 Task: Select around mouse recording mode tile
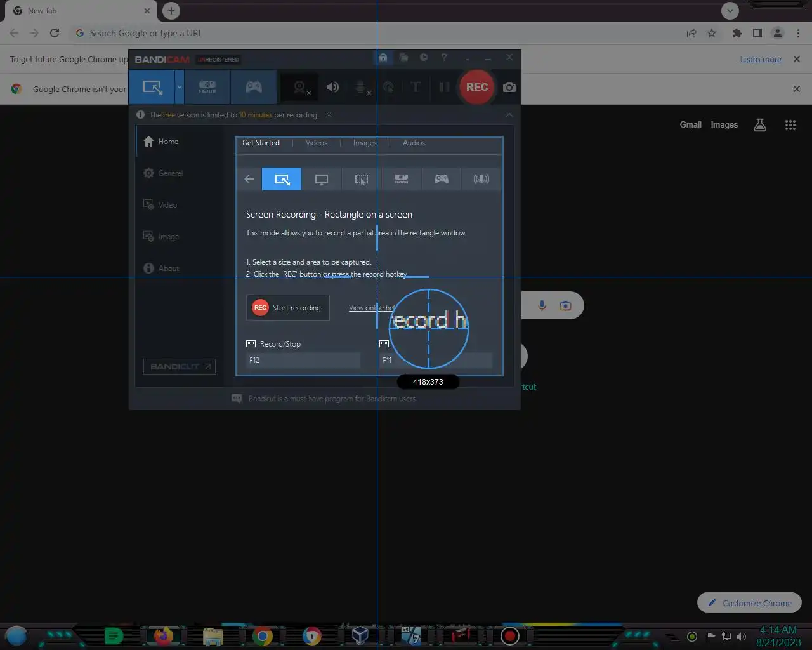361,179
